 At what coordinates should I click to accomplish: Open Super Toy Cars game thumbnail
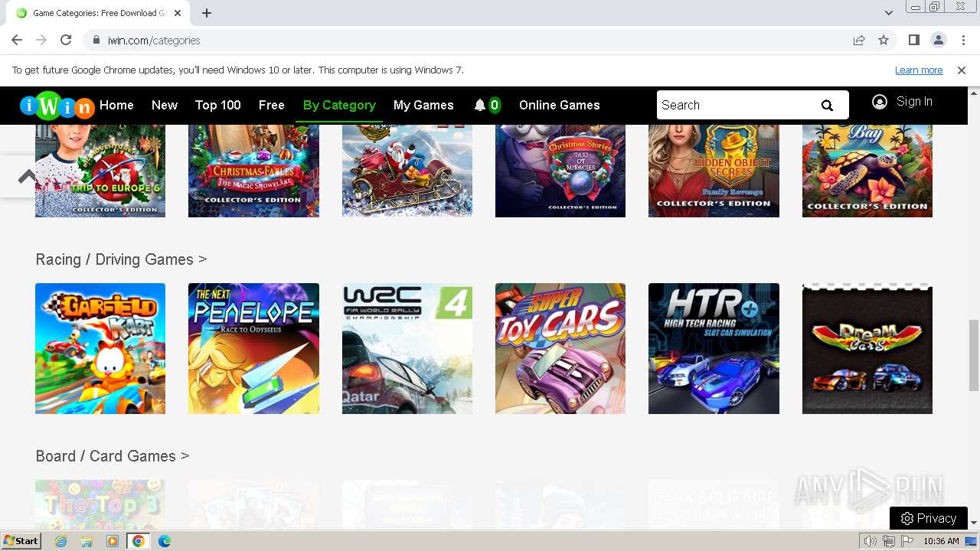[560, 349]
